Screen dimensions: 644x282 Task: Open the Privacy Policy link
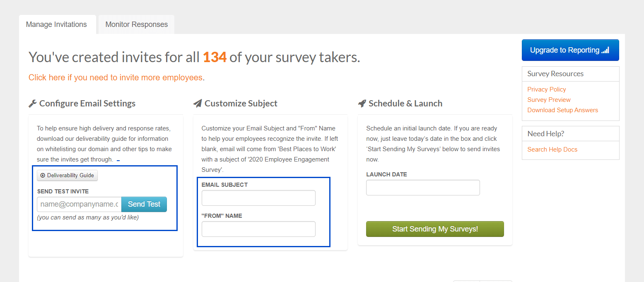click(546, 89)
